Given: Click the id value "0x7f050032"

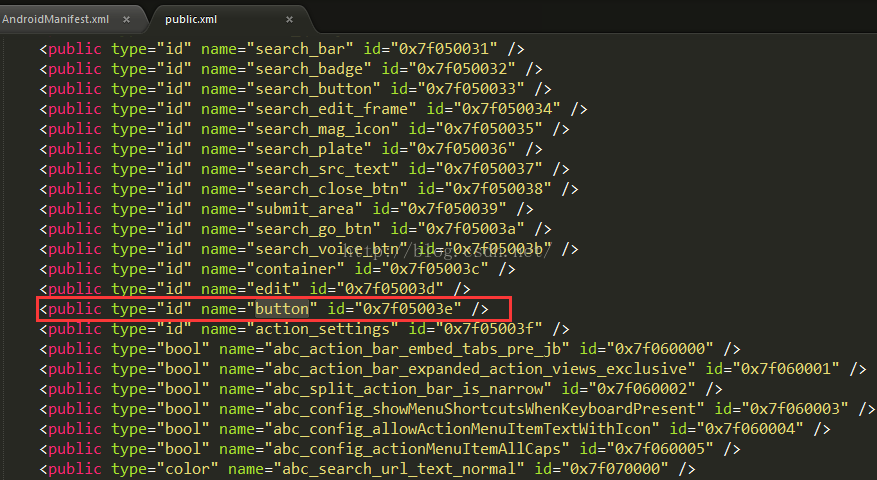Looking at the screenshot, I should coord(462,69).
